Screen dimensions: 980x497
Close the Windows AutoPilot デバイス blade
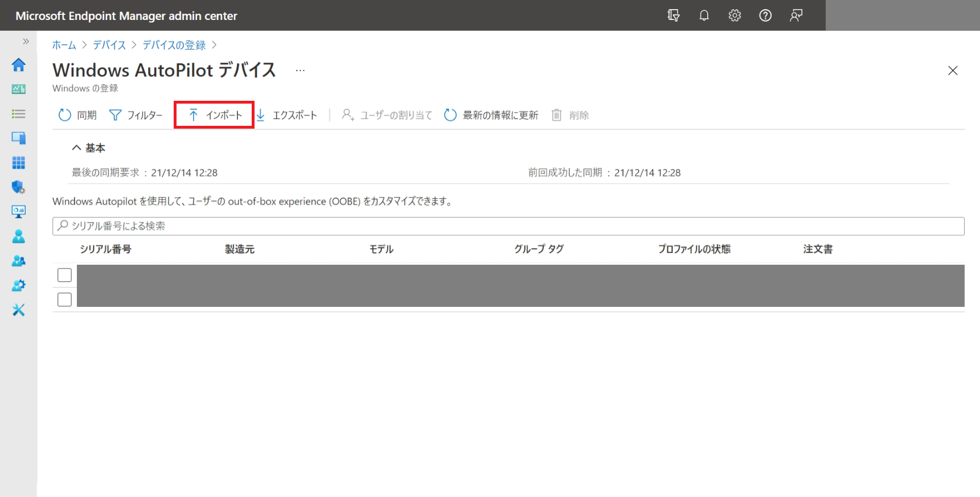tap(953, 71)
